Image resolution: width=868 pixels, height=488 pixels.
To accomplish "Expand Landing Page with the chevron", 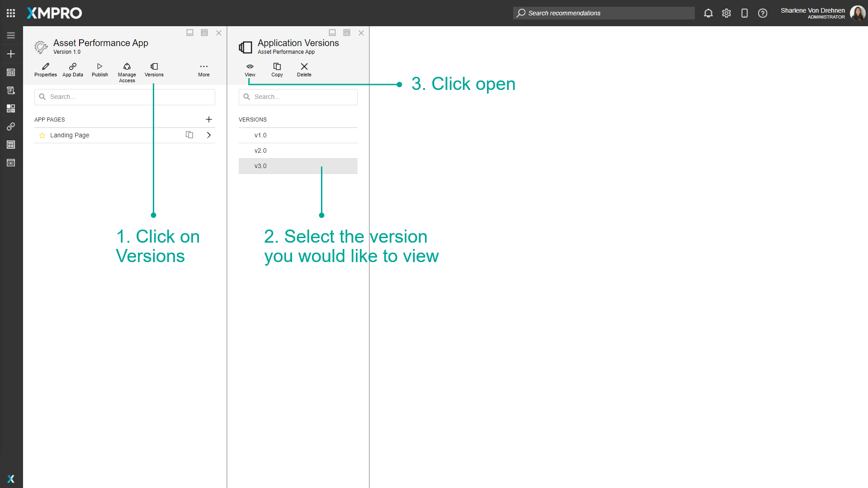I will click(209, 135).
